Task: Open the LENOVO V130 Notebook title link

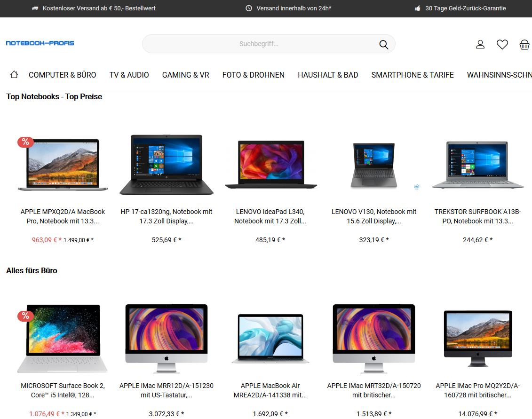Action: [x=374, y=216]
